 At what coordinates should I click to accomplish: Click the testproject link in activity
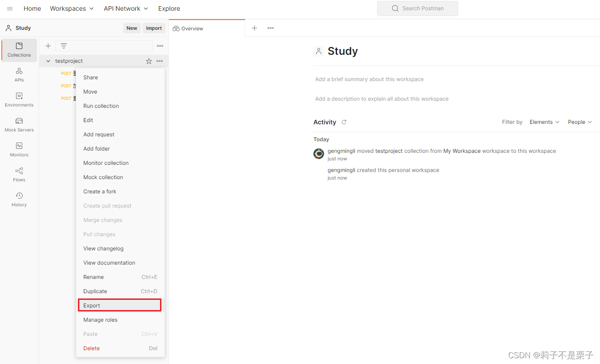click(389, 151)
